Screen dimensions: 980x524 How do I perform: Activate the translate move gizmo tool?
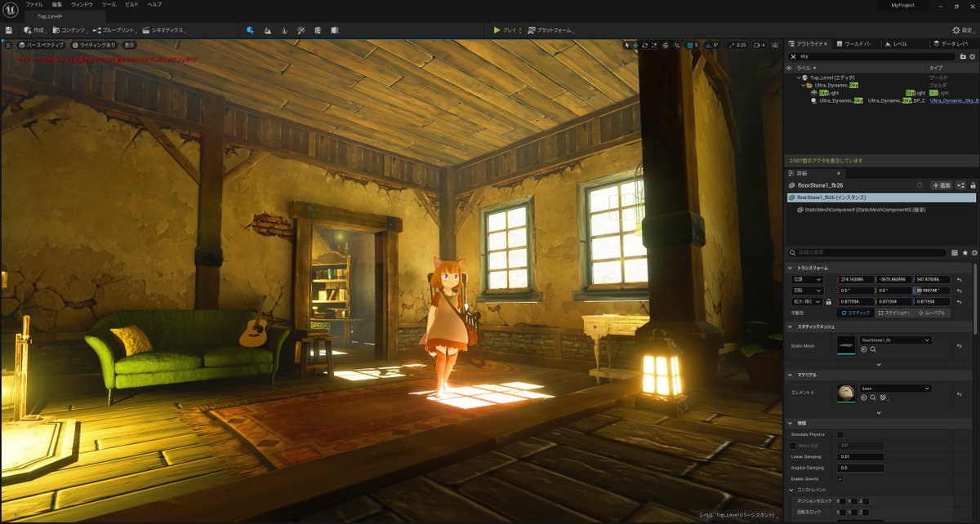pos(636,45)
